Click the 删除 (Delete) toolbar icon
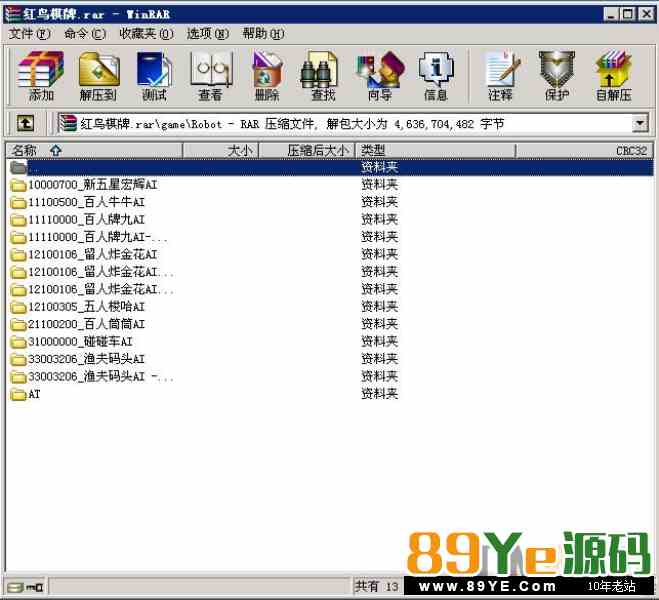The height and width of the screenshot is (600, 659). pos(267,76)
